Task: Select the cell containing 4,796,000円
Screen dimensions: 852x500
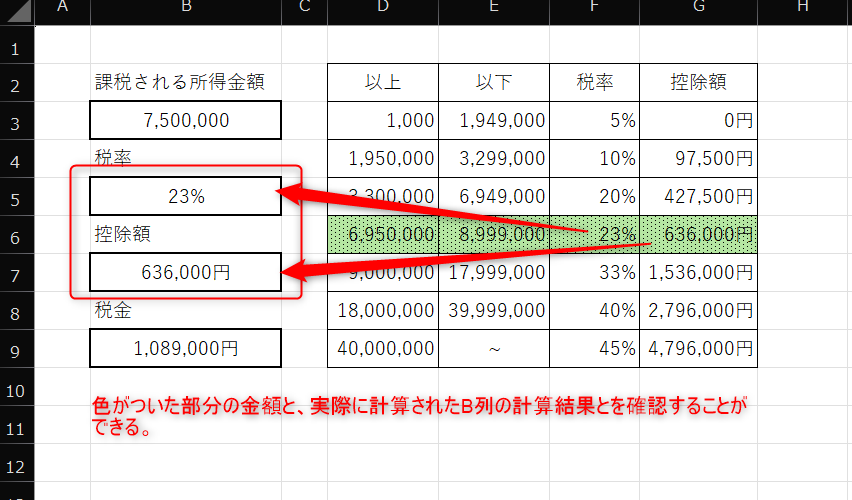Action: tap(698, 348)
